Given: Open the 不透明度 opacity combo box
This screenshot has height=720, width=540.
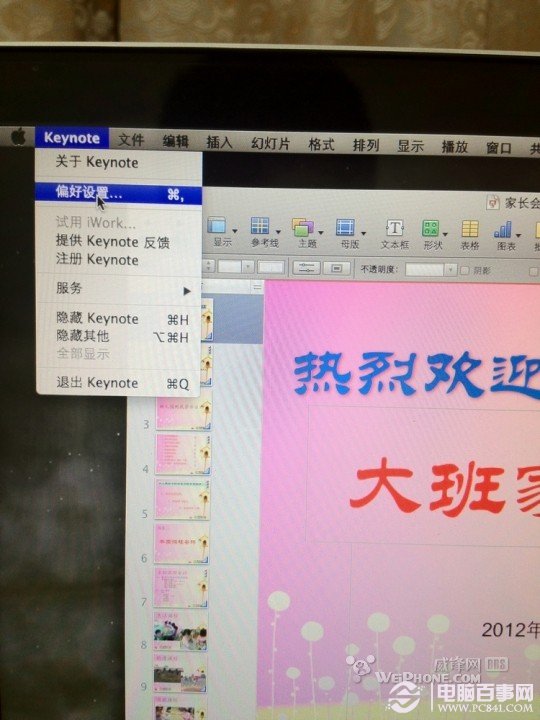Looking at the screenshot, I should (430, 270).
